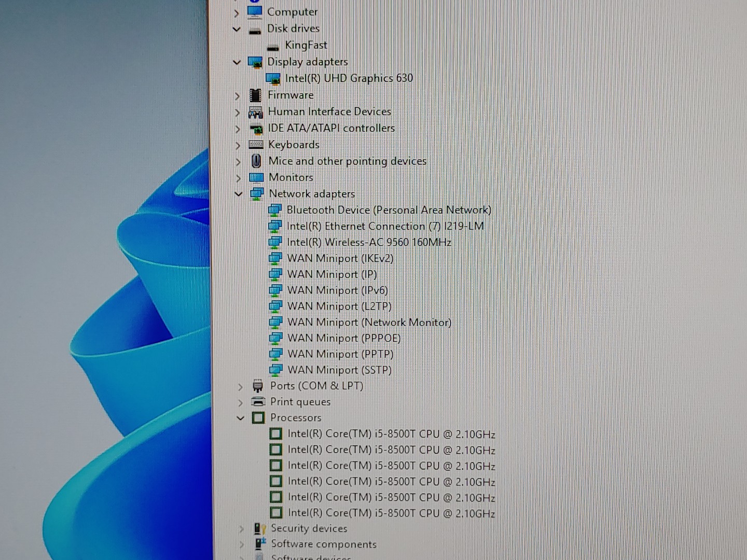Expand the IDE ATA/ATAPI controllers category
Image resolution: width=747 pixels, height=560 pixels.
(x=238, y=129)
